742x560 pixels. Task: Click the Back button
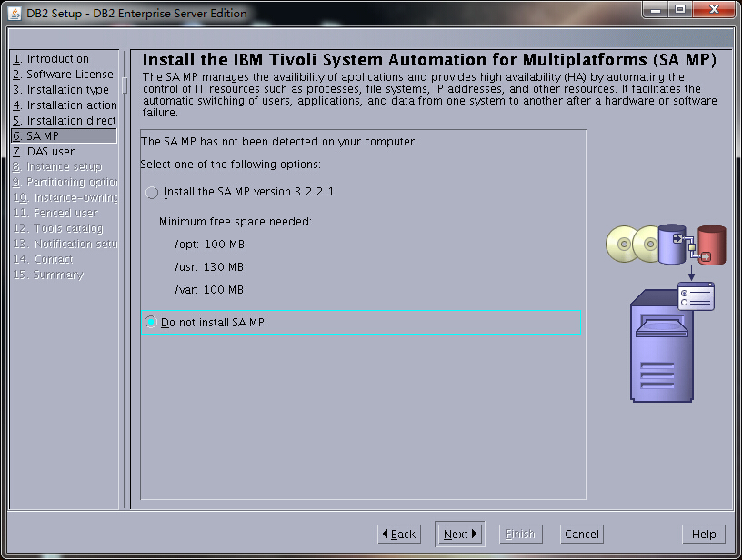[x=399, y=534]
